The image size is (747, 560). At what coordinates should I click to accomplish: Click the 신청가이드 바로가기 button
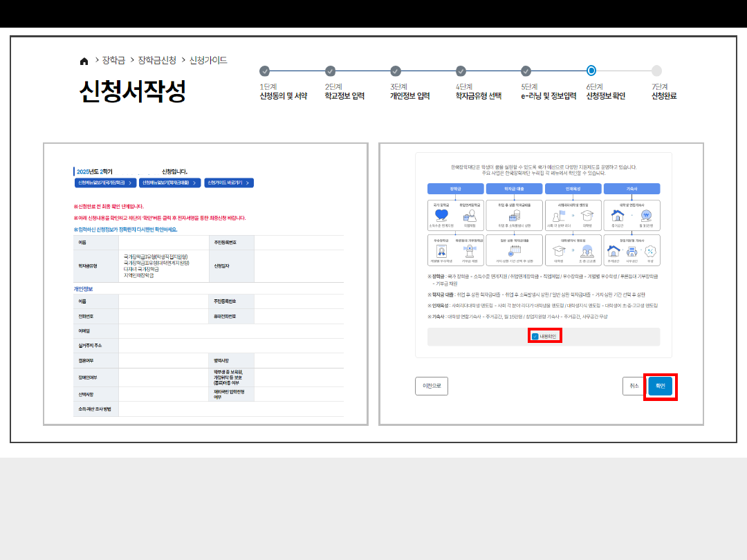coord(230,183)
